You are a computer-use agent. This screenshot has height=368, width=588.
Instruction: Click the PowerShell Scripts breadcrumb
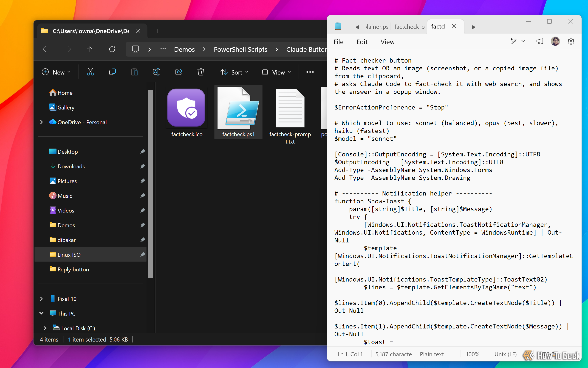coord(240,49)
